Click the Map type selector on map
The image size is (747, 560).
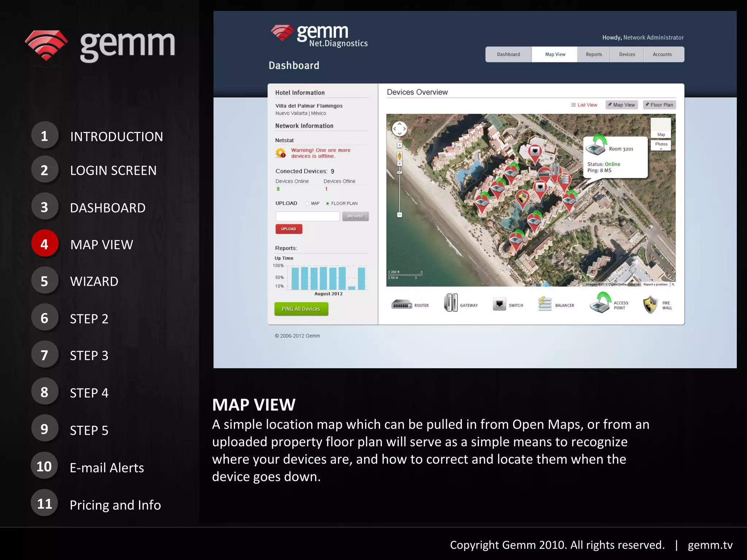(661, 128)
